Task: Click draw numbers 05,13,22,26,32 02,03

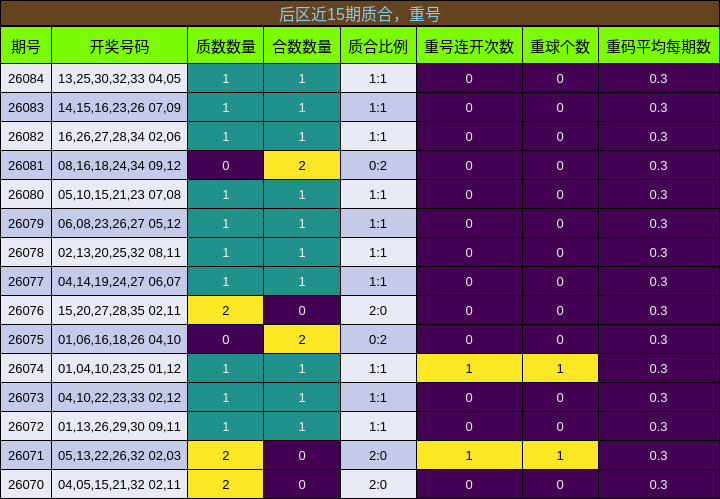Action: [x=119, y=455]
